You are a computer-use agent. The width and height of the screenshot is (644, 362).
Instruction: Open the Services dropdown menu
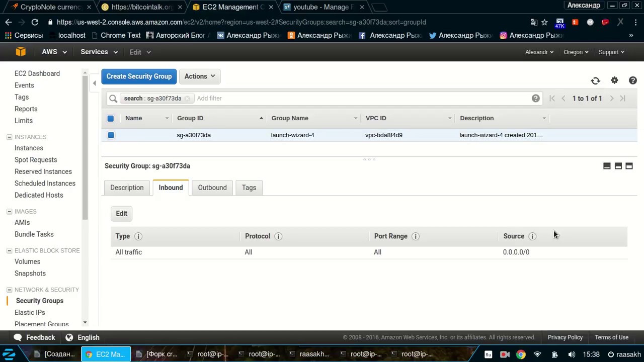point(99,52)
